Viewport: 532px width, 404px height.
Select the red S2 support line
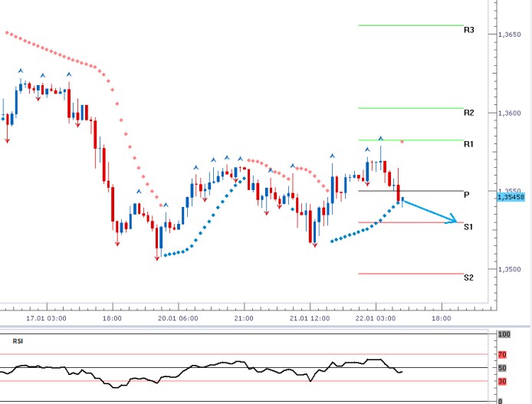[411, 274]
